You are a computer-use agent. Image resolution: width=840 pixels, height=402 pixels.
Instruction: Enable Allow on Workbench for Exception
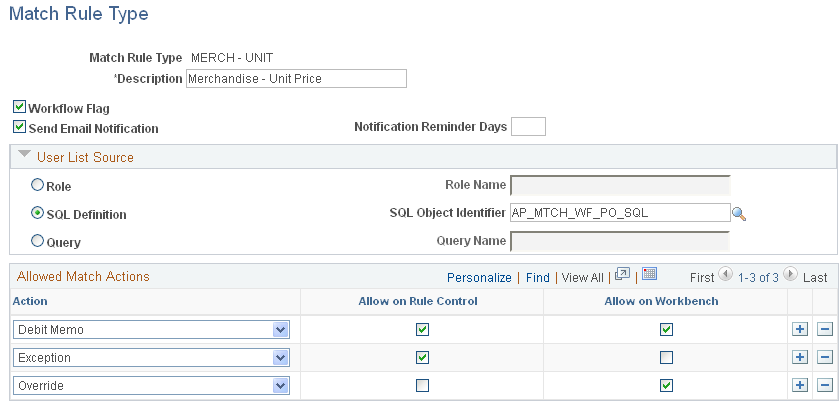pos(666,358)
